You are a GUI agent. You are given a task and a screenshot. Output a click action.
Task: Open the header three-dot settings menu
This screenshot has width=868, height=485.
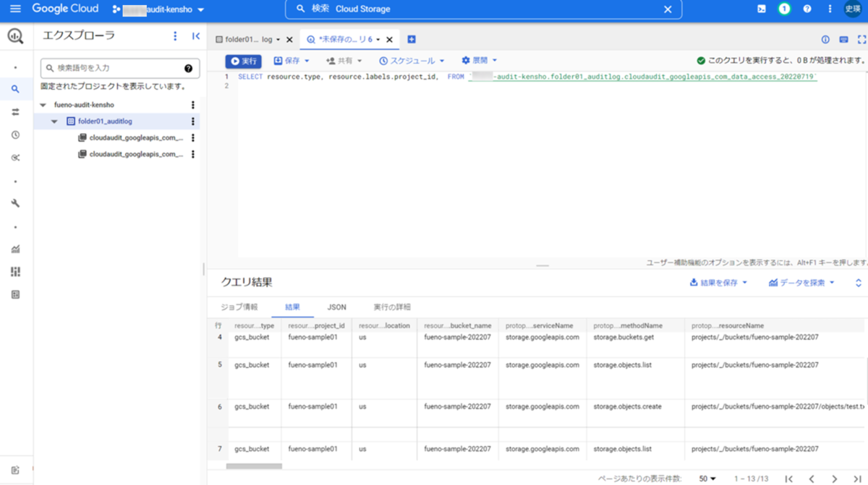click(830, 9)
